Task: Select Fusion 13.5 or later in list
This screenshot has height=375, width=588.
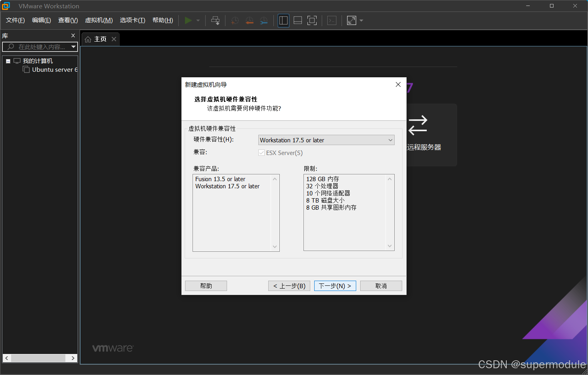Action: [x=220, y=179]
